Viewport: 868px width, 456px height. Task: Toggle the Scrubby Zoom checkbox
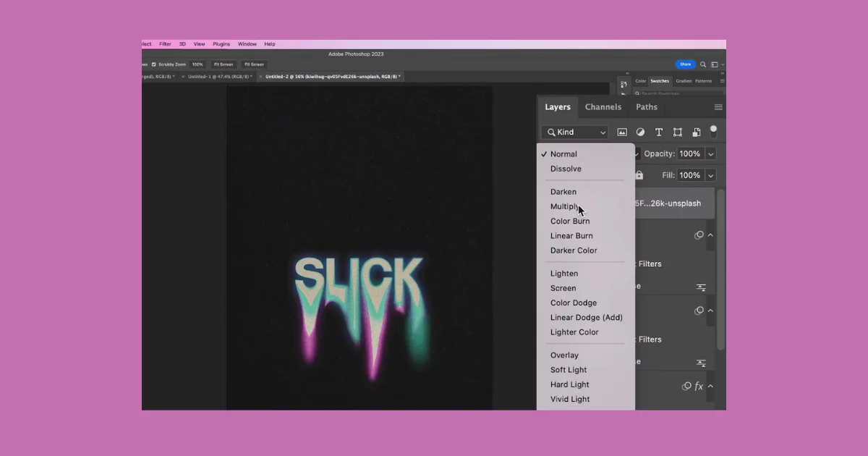coord(153,64)
